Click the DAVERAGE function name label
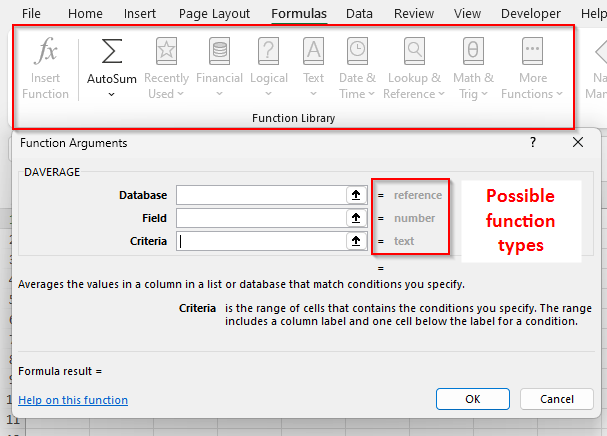This screenshot has height=436, width=607. 52,172
